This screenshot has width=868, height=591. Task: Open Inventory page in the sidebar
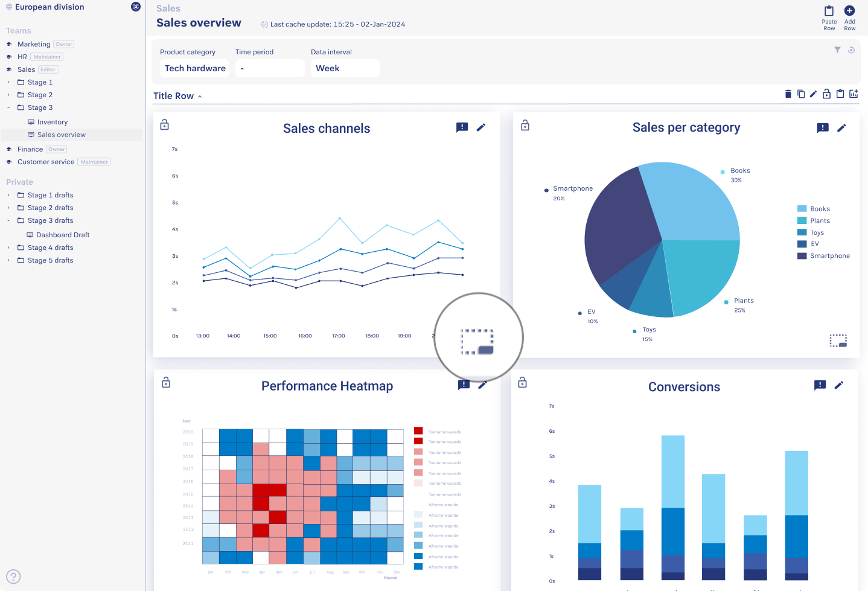point(52,122)
